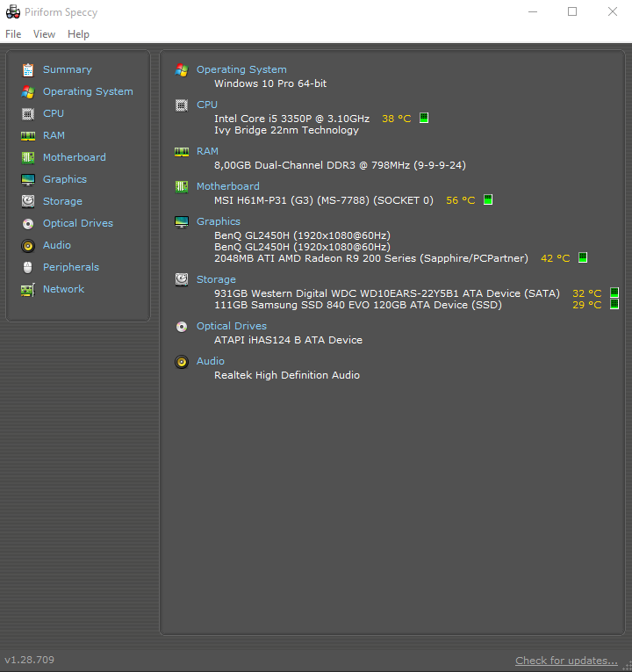Click CPU heading in summary panel
The height and width of the screenshot is (672, 632).
(207, 105)
